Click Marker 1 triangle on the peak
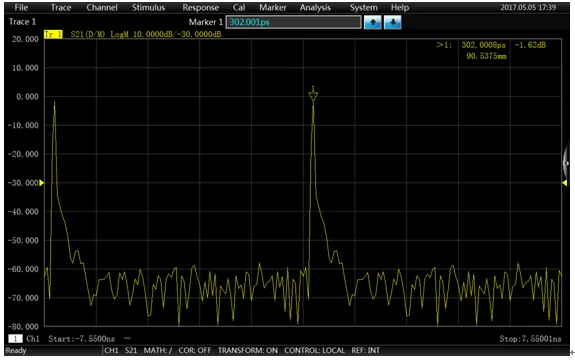The width and height of the screenshot is (575, 363). coord(313,97)
